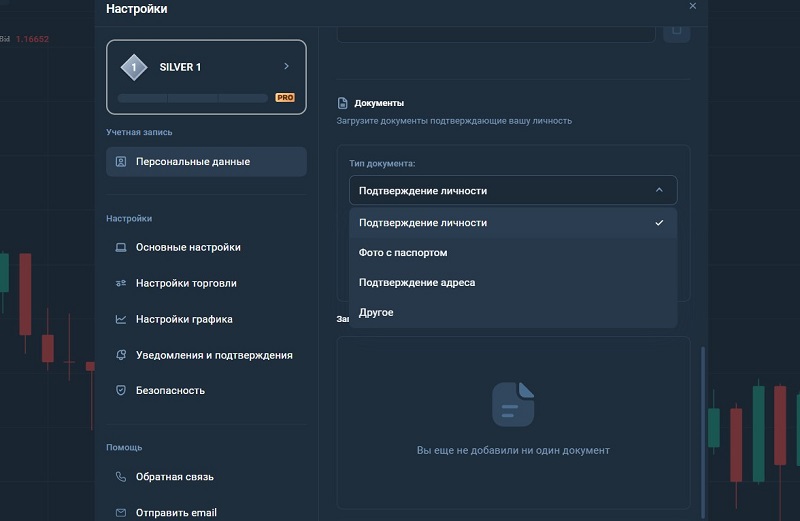
Task: Click the envelope icon beside Отправить email
Action: 121,513
